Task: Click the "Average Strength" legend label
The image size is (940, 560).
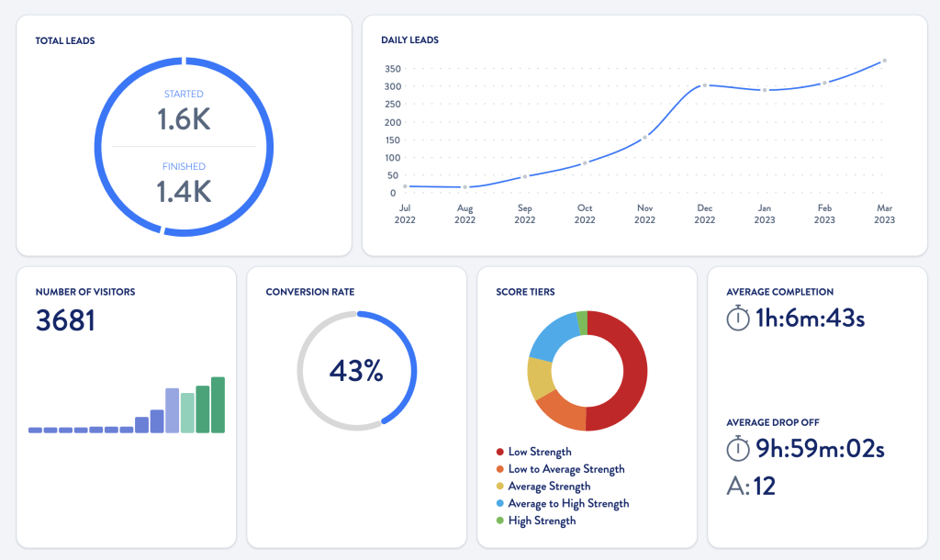Action: coord(549,487)
